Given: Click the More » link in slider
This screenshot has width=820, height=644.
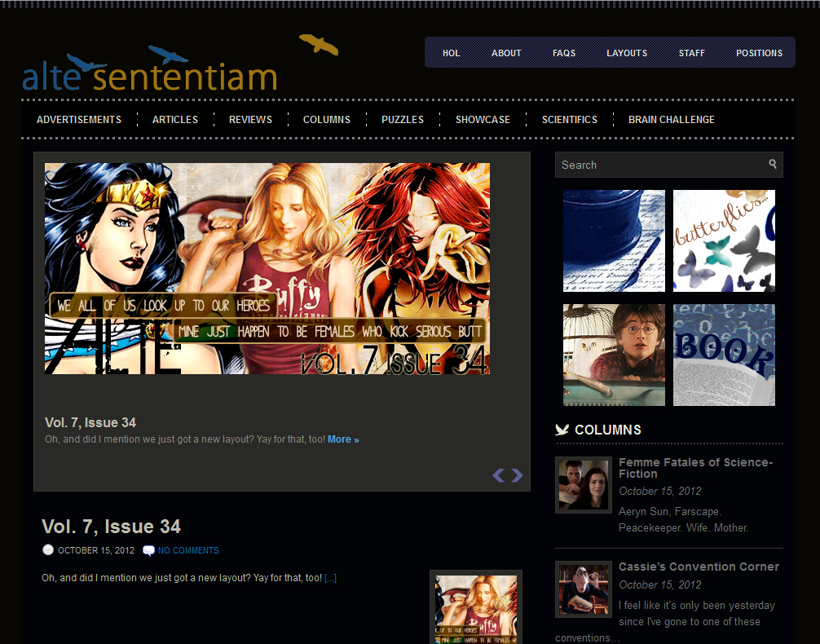Looking at the screenshot, I should coord(343,439).
